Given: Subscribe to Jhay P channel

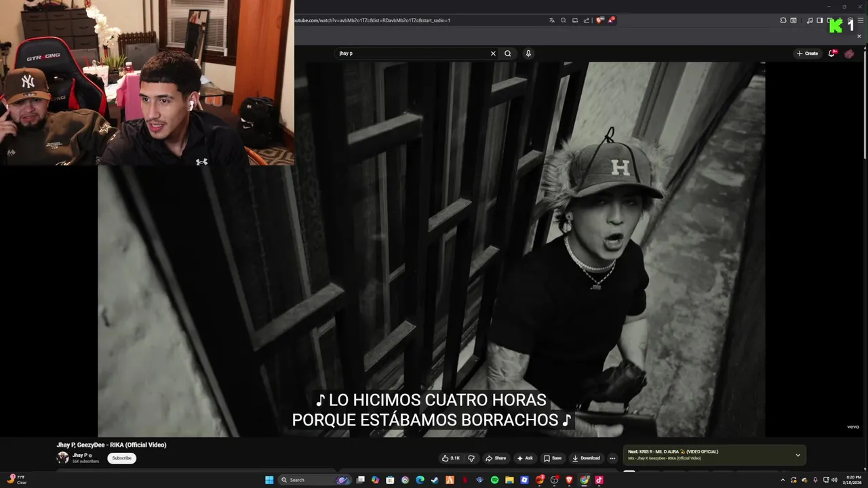Looking at the screenshot, I should point(122,458).
